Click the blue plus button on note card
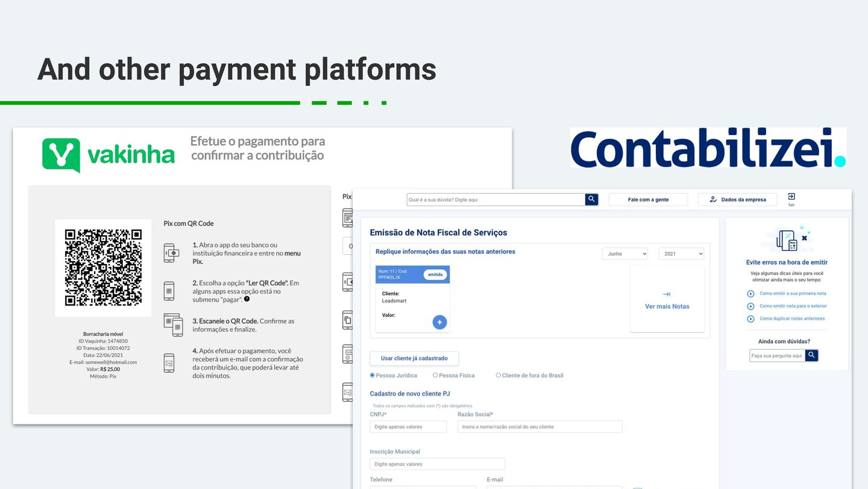 pyautogui.click(x=439, y=322)
